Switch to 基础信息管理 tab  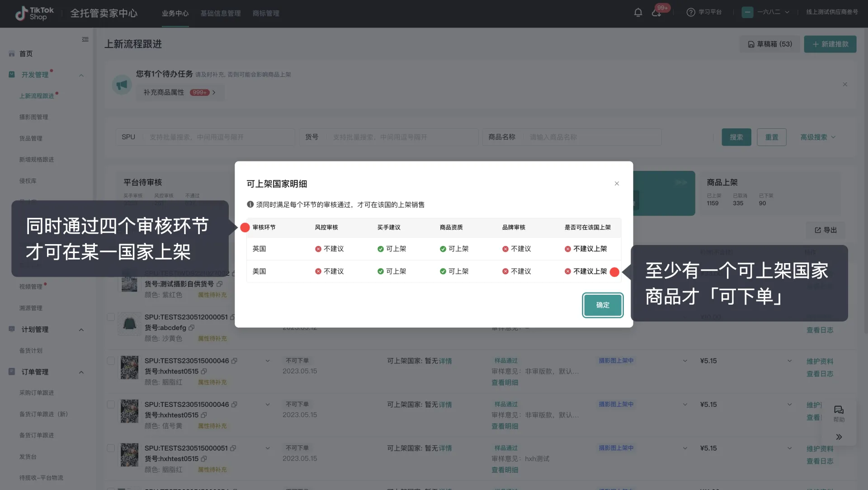click(x=221, y=13)
